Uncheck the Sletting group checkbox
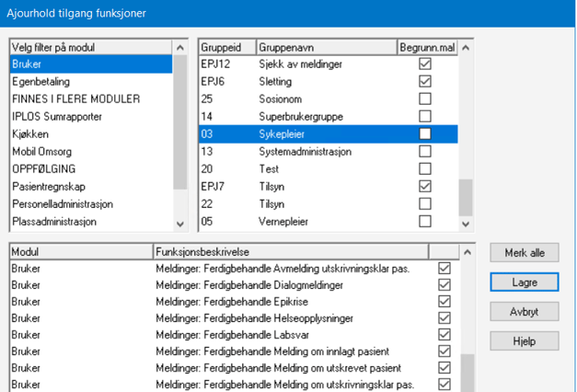This screenshot has width=577, height=392. tap(424, 81)
